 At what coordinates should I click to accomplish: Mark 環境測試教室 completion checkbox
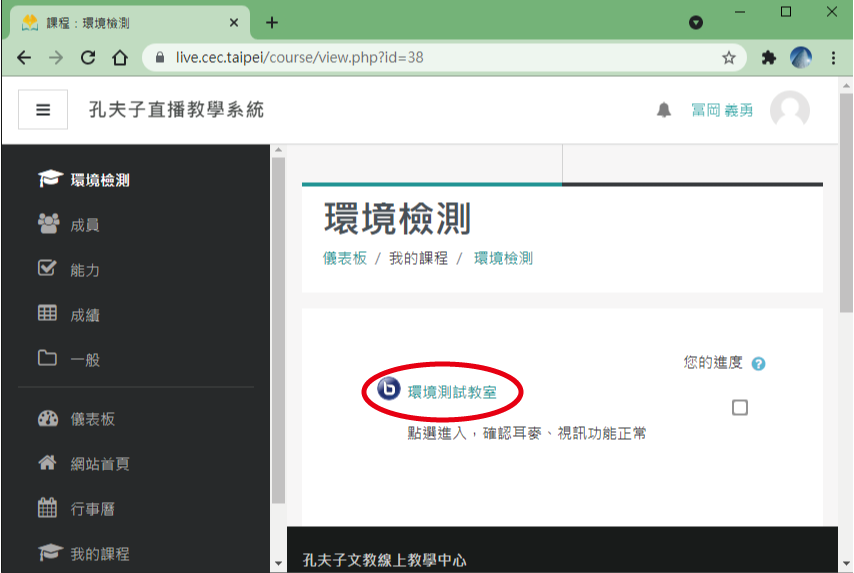pyautogui.click(x=740, y=407)
